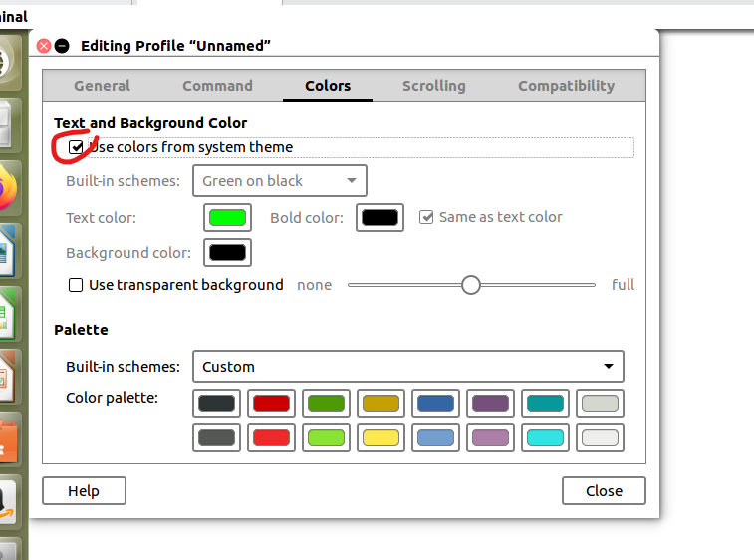This screenshot has width=754, height=560.
Task: Expand the Palette built-in schemes Custom dropdown
Action: [407, 367]
